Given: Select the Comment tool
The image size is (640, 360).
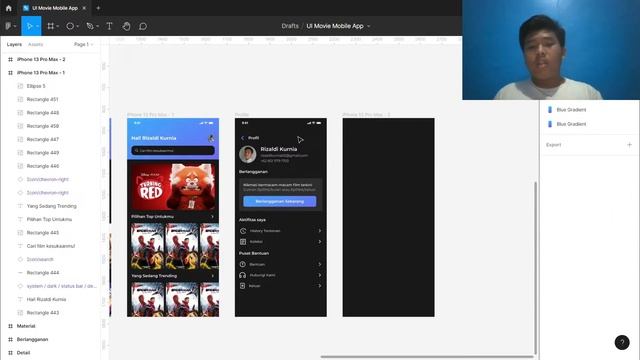Looking at the screenshot, I should click(x=143, y=26).
